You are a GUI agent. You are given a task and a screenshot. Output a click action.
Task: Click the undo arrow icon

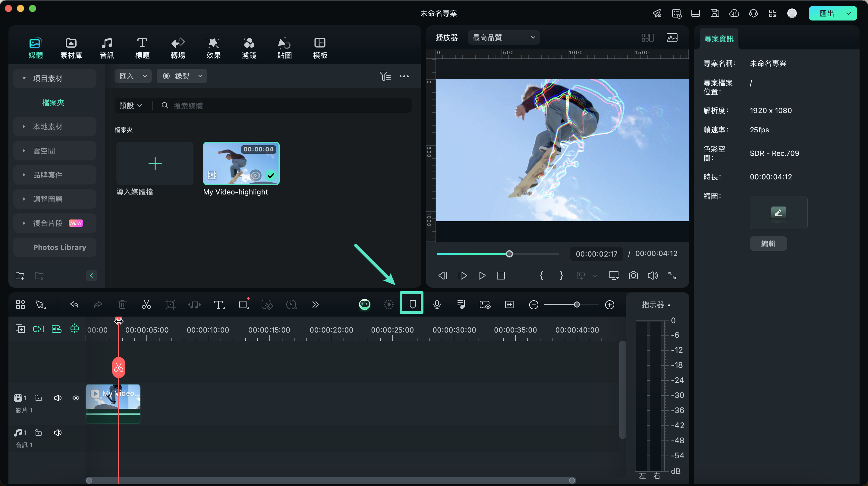(x=74, y=305)
